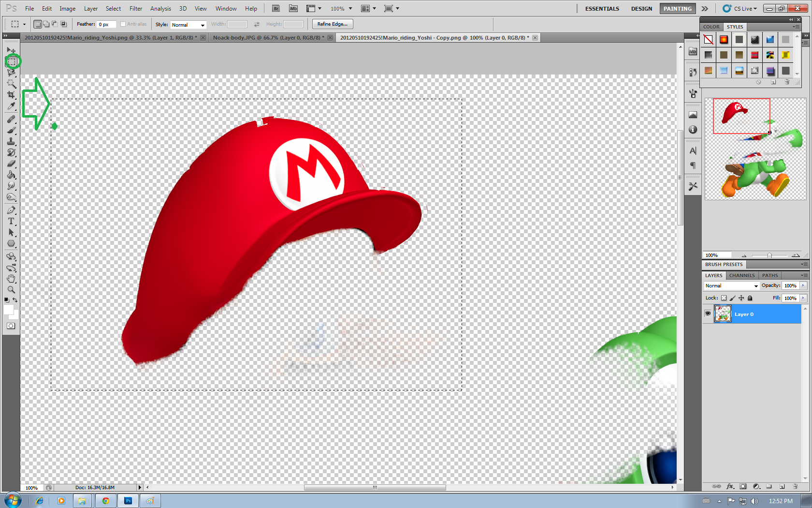The width and height of the screenshot is (812, 508).
Task: Open the Histogram panel icon
Action: tap(693, 115)
